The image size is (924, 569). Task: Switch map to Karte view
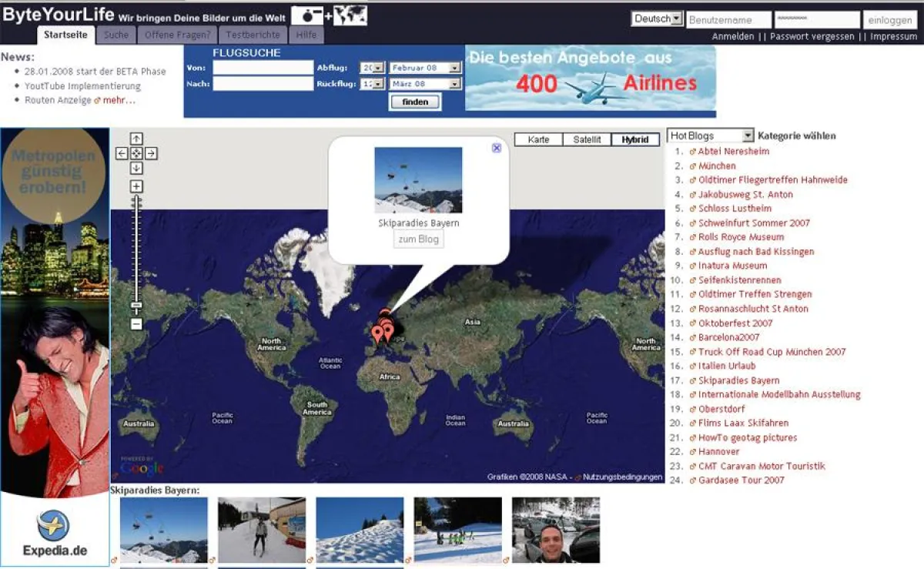[538, 139]
